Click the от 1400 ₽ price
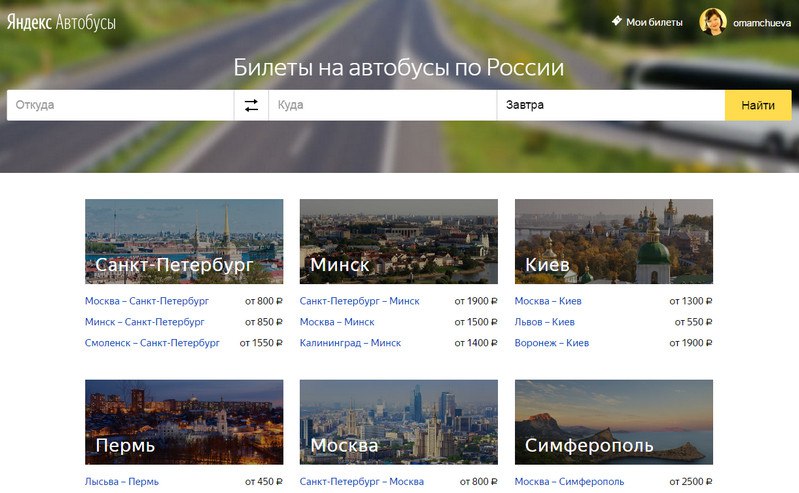The image size is (799, 493). pyautogui.click(x=476, y=343)
